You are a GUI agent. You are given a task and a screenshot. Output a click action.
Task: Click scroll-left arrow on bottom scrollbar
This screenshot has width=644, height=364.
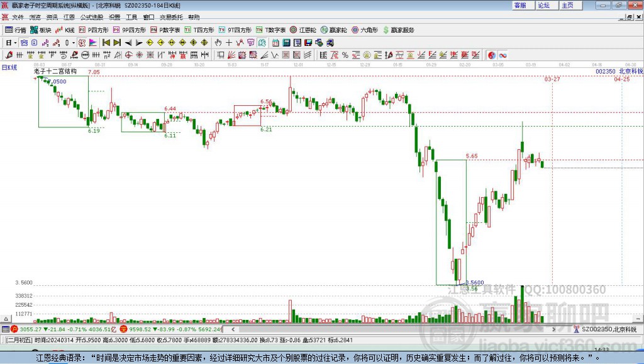coord(233,329)
